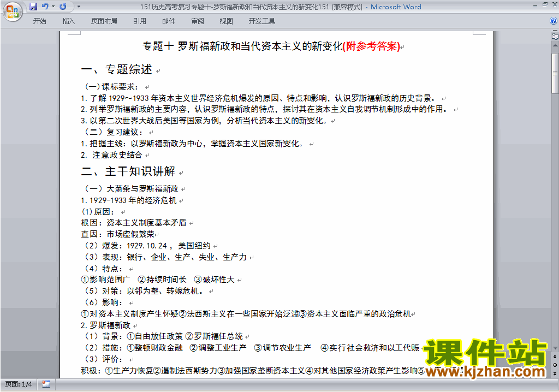Click the line (3)评价:
Viewport: 559px width, 392px height.
(x=104, y=359)
